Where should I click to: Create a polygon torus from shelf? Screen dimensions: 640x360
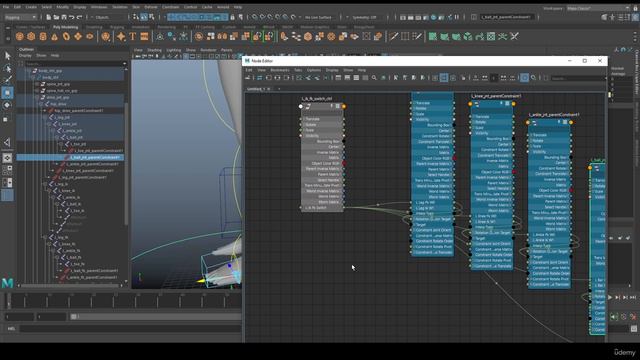click(x=66, y=37)
